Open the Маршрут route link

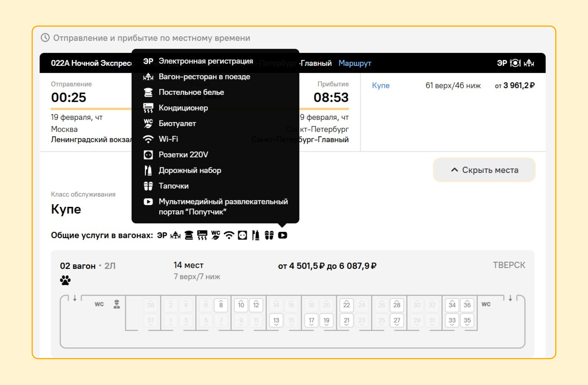355,63
